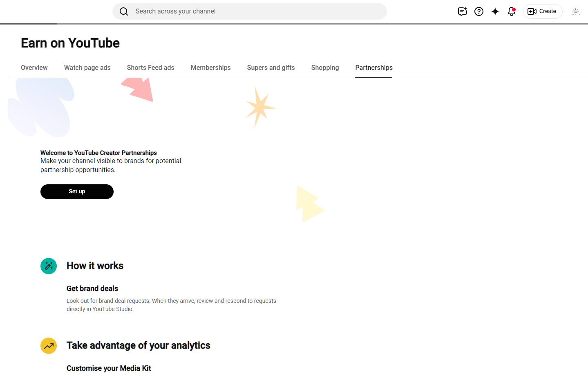This screenshot has width=588, height=376.
Task: Open the Shorts Feed ads tab
Action: (x=151, y=68)
